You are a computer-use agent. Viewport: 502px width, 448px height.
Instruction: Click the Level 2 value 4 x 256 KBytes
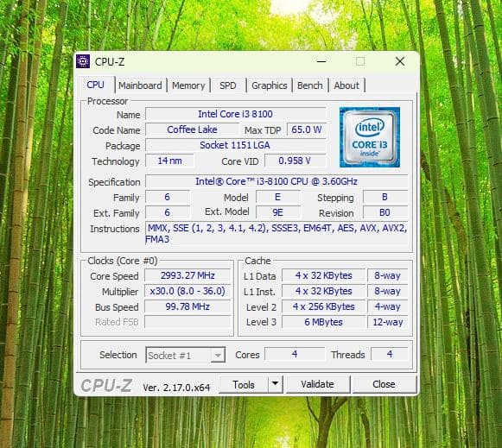(324, 306)
